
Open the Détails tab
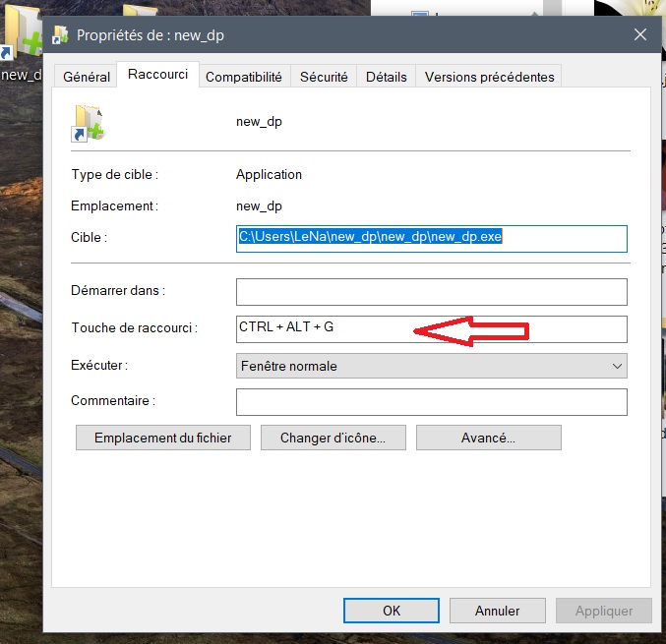(x=386, y=77)
